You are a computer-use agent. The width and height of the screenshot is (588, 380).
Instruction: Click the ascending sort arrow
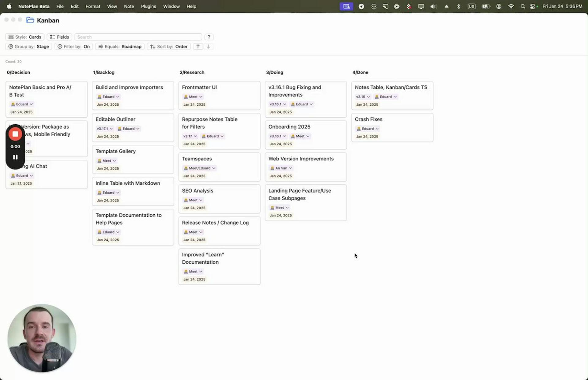[x=198, y=46]
